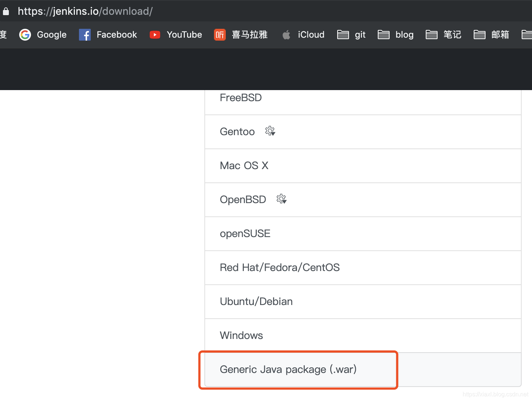
Task: Open the Facebook bookmark icon
Action: tap(85, 35)
